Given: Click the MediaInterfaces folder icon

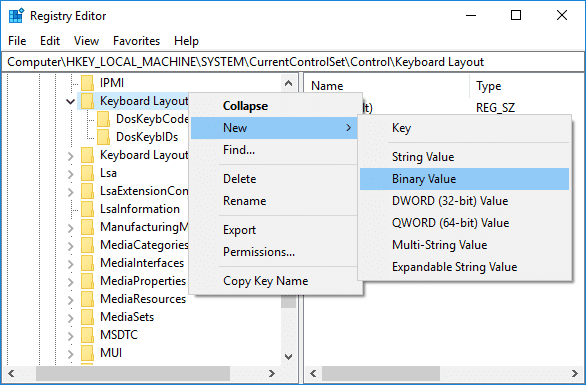Looking at the screenshot, I should [x=87, y=263].
